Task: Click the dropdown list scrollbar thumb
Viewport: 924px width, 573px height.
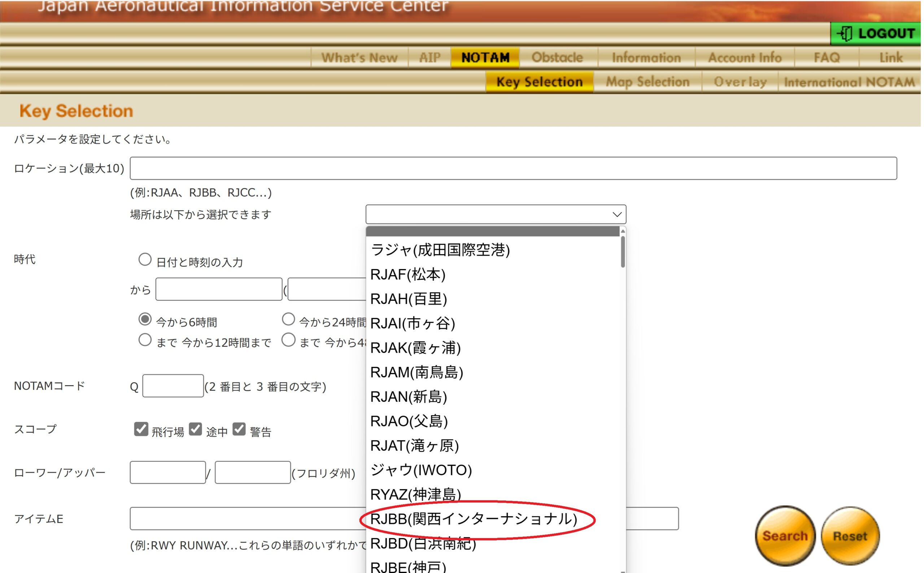Action: pyautogui.click(x=623, y=252)
